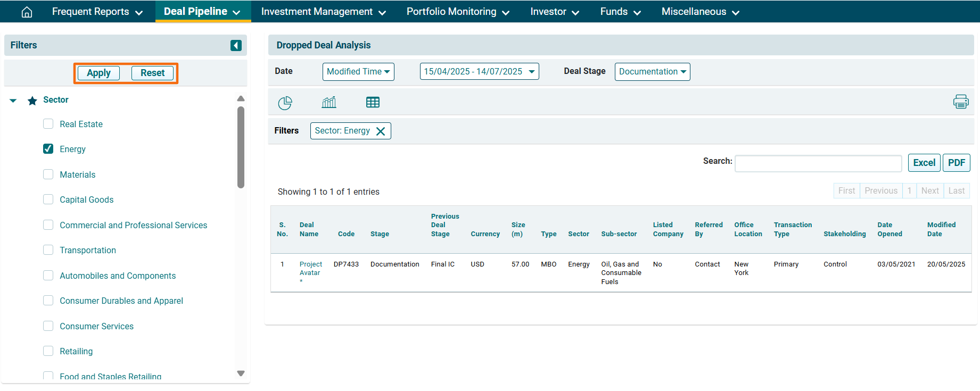Check the Real Estate checkbox

tap(48, 124)
